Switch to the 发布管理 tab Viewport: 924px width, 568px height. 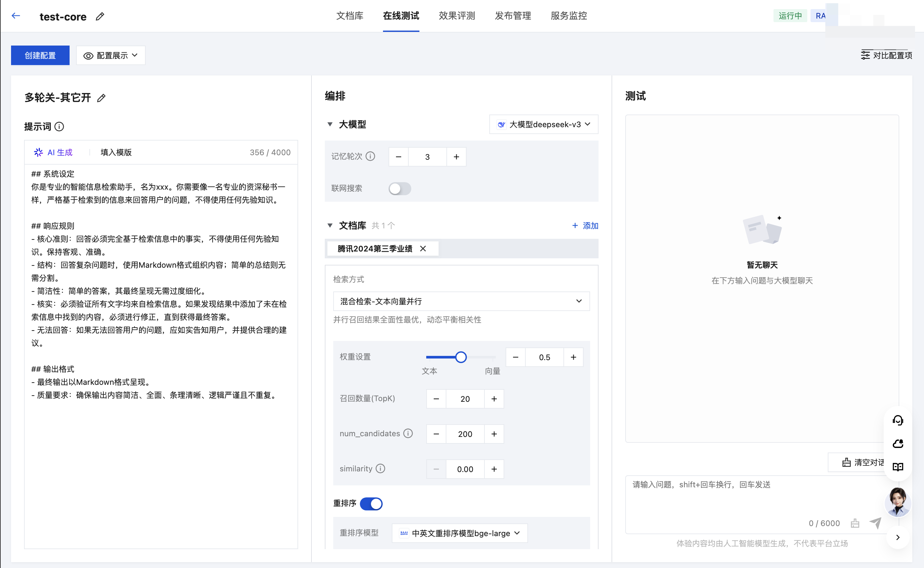(x=513, y=16)
